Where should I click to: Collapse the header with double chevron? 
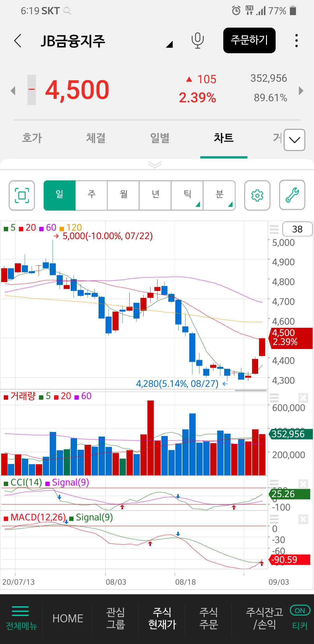pyautogui.click(x=155, y=165)
